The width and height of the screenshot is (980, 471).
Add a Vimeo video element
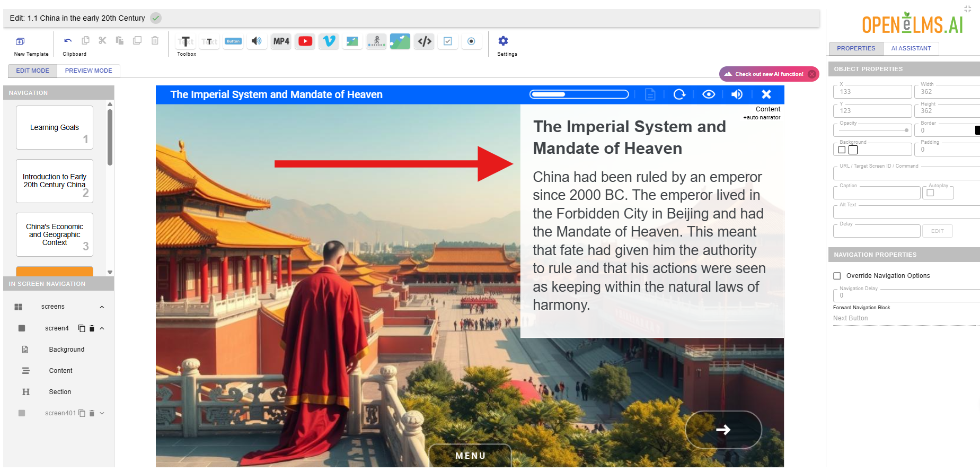click(x=329, y=41)
